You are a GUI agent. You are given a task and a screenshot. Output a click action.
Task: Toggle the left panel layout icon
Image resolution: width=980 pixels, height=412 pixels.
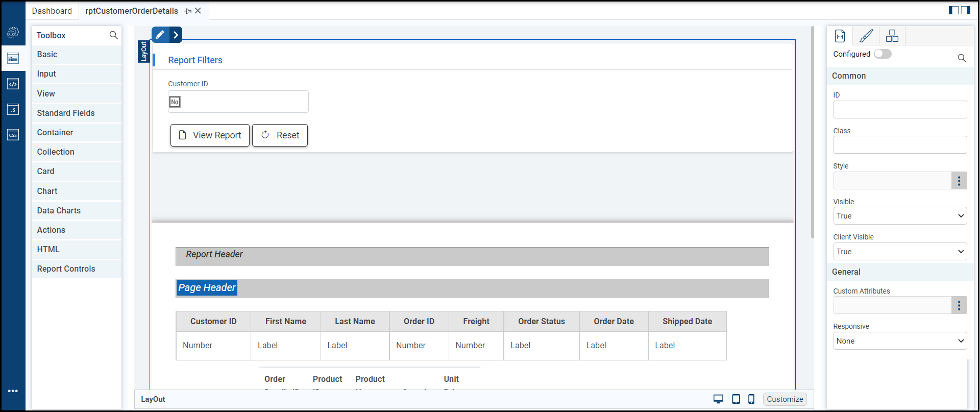(x=953, y=10)
